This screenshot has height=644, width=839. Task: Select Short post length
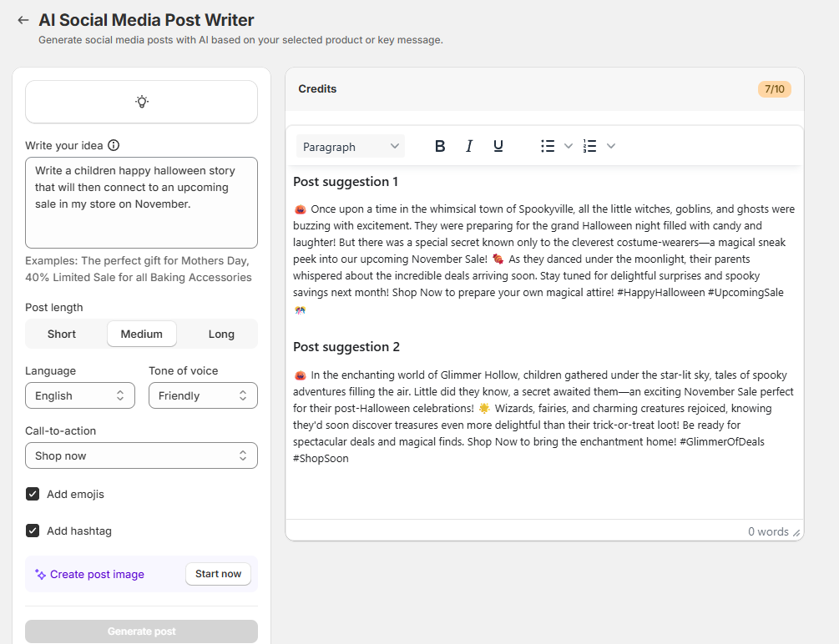(x=62, y=334)
